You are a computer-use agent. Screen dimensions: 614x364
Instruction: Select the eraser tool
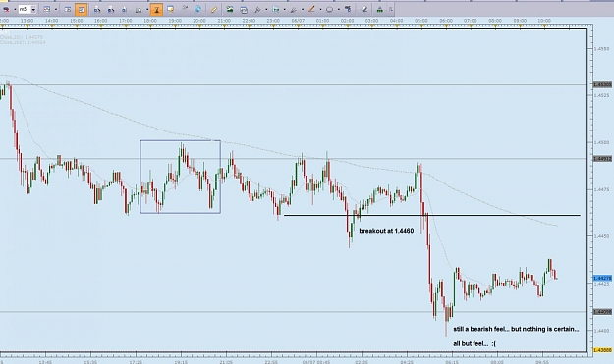click(364, 10)
